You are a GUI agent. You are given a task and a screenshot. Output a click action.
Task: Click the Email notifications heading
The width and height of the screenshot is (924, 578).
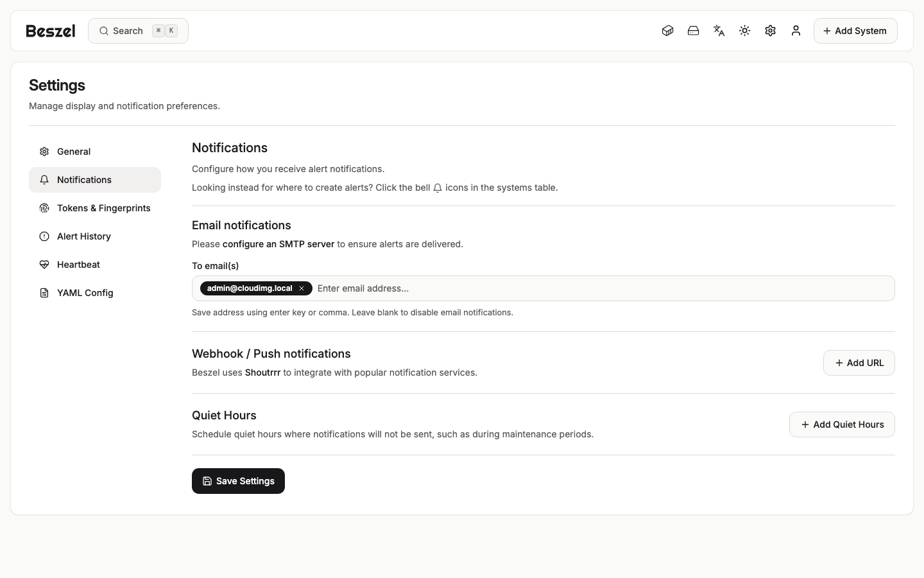241,225
